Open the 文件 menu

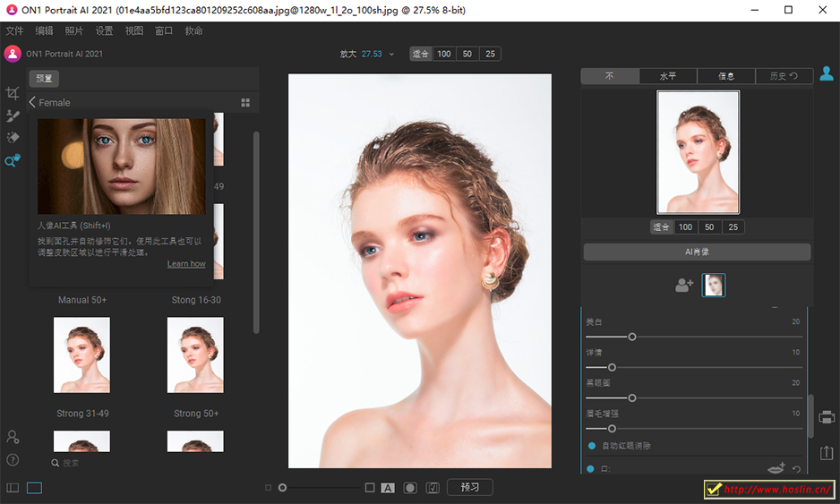coord(14,30)
